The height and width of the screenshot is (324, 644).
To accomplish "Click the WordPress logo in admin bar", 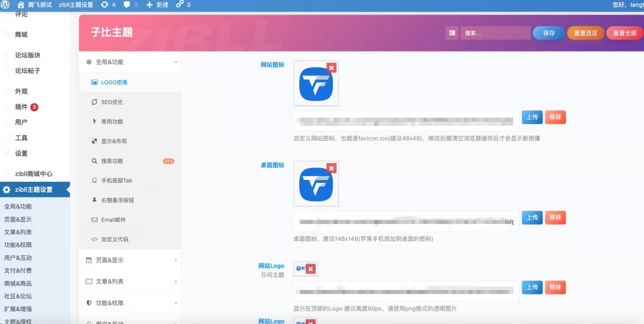I will pos(5,5).
